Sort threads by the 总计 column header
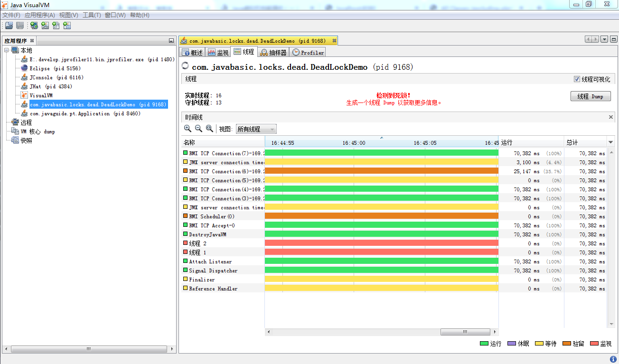Screen dimensions: 619x364 pos(586,142)
